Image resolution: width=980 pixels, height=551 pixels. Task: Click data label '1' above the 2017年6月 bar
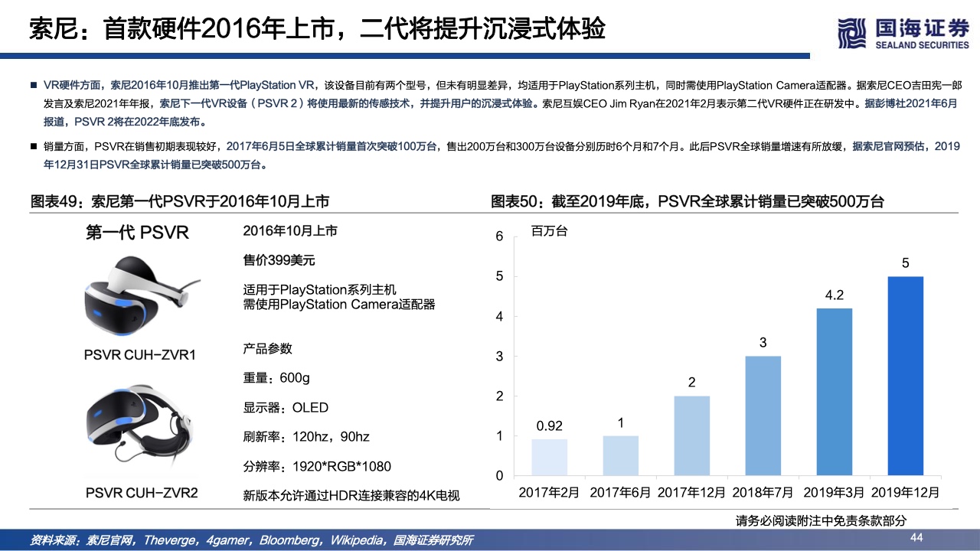point(621,422)
